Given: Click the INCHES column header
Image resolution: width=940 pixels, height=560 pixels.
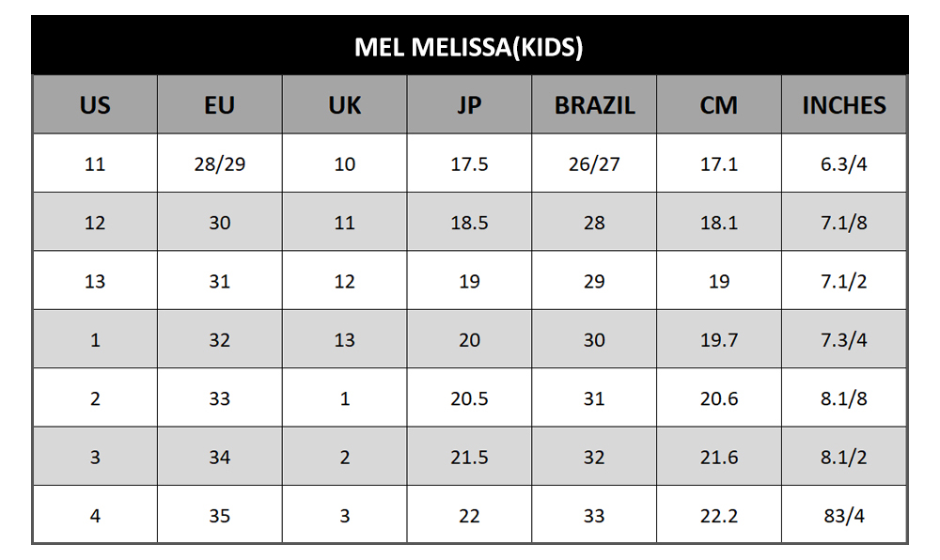Looking at the screenshot, I should coord(844,105).
